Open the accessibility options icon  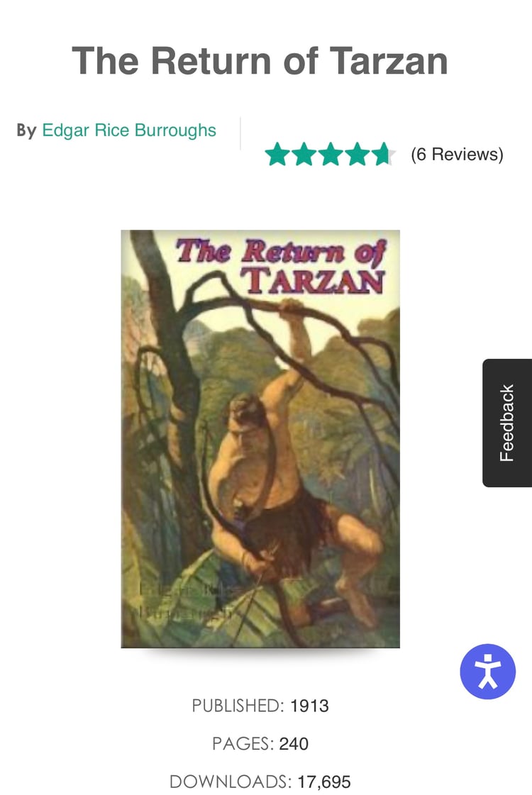(487, 672)
